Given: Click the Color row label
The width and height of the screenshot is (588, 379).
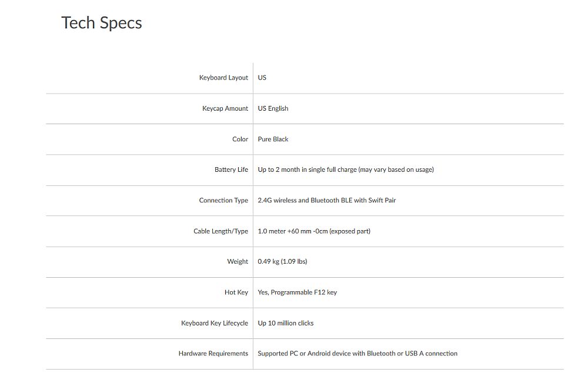Looking at the screenshot, I should (x=240, y=139).
